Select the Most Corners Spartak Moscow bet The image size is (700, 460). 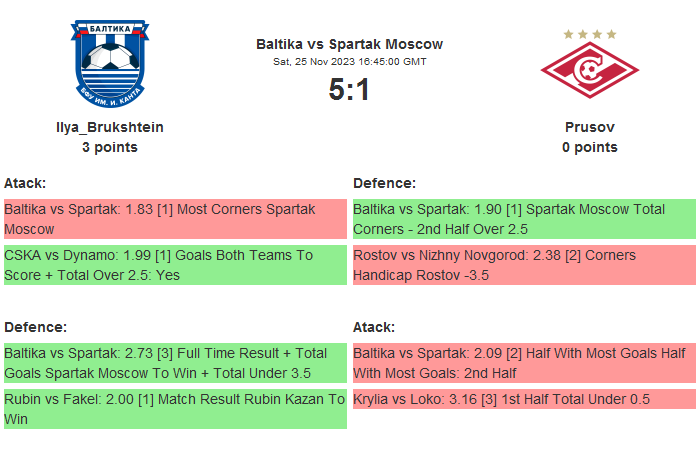(x=175, y=219)
